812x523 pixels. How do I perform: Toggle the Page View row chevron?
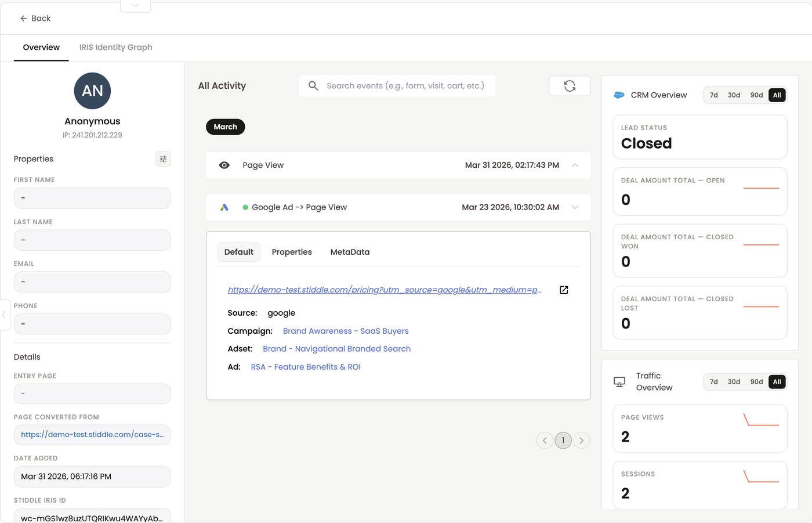(x=575, y=165)
